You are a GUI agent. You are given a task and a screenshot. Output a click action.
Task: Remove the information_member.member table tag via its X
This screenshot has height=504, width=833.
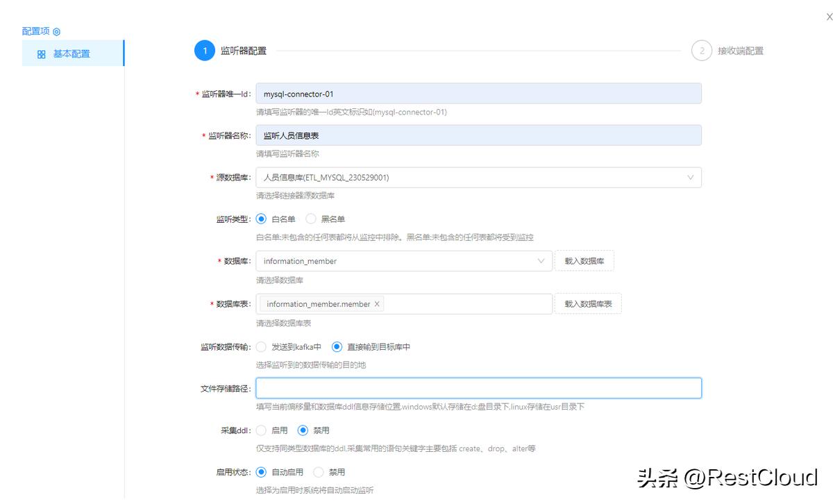click(x=377, y=303)
